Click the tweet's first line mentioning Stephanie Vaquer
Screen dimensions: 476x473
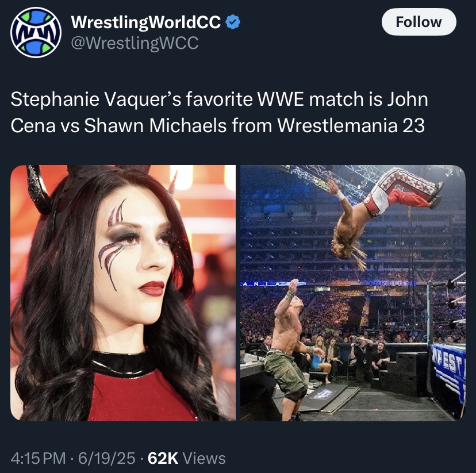219,99
